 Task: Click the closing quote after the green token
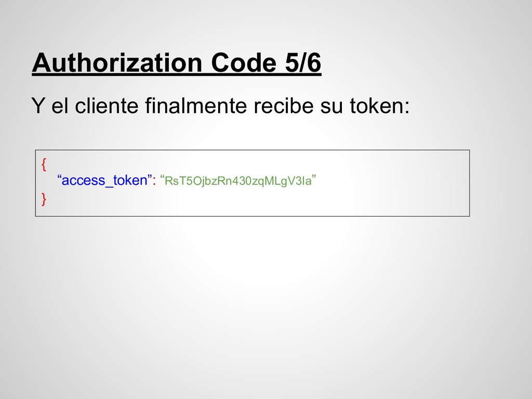tap(314, 177)
